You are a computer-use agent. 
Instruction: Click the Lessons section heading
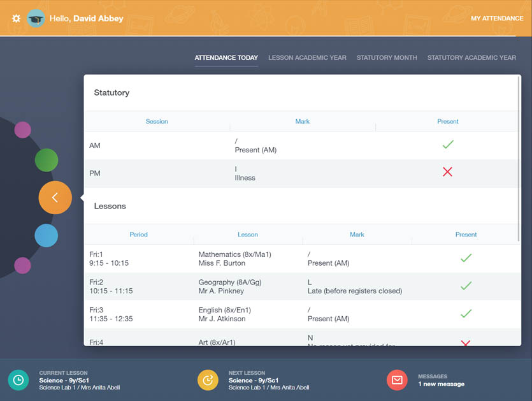[x=110, y=206]
